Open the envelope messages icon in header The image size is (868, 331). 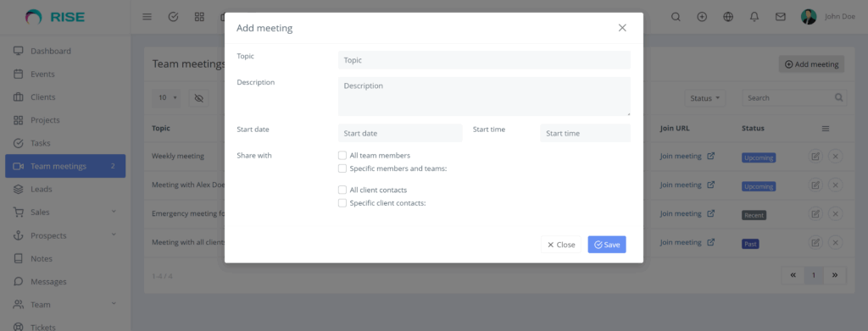click(x=781, y=17)
